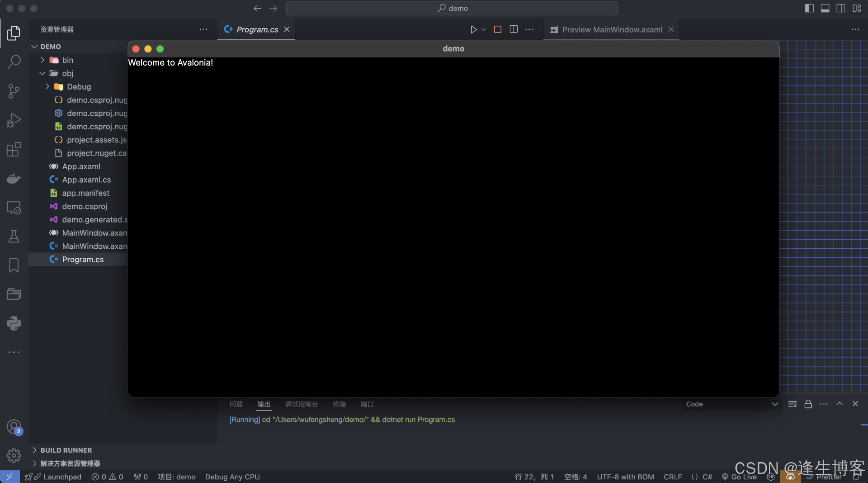Toggle secondary side bar visibility
This screenshot has height=483, width=868.
click(841, 8)
